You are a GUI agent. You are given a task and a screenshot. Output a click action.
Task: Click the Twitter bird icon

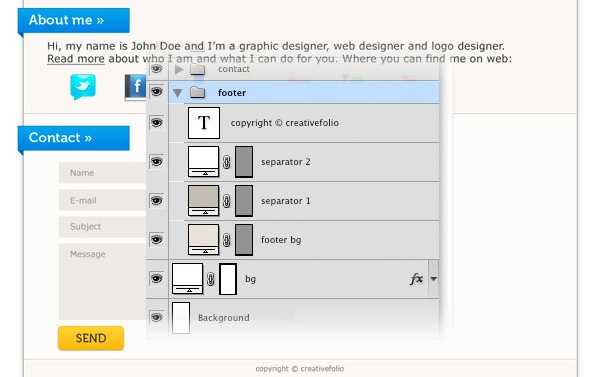pyautogui.click(x=83, y=86)
